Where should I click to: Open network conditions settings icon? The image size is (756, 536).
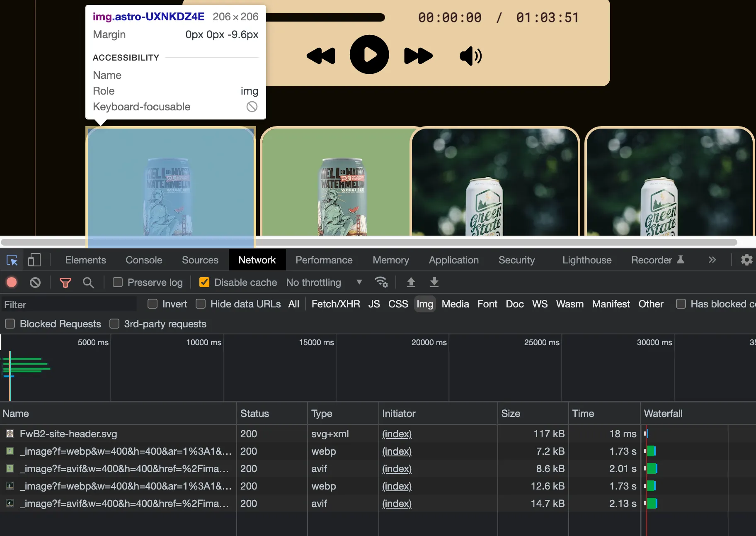point(381,283)
